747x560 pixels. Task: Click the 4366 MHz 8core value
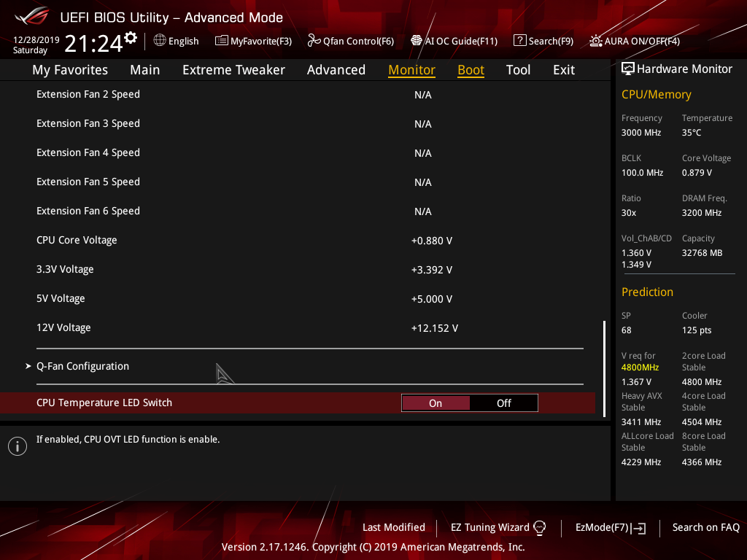(x=701, y=462)
